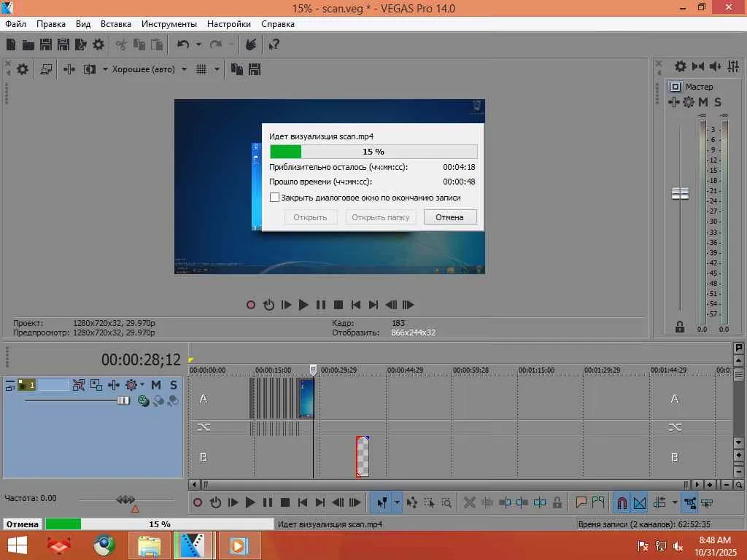The image size is (747, 560).
Task: Toggle the Master fader lock icon
Action: click(680, 327)
